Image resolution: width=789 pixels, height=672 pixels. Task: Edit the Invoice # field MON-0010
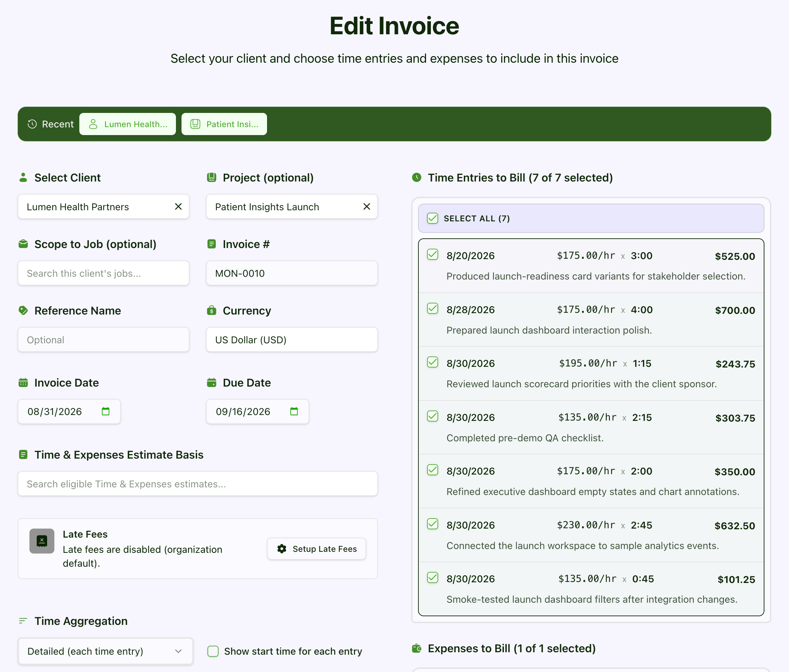(x=292, y=273)
